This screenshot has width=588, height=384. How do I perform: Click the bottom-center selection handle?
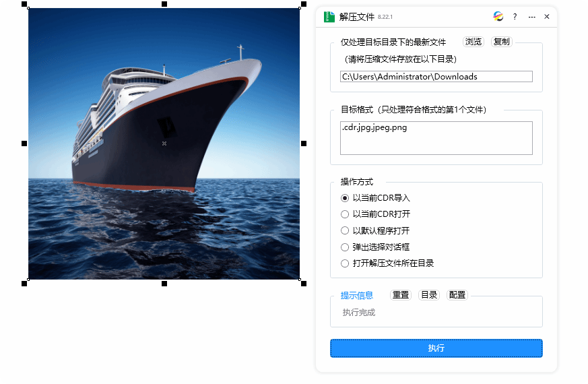point(164,284)
